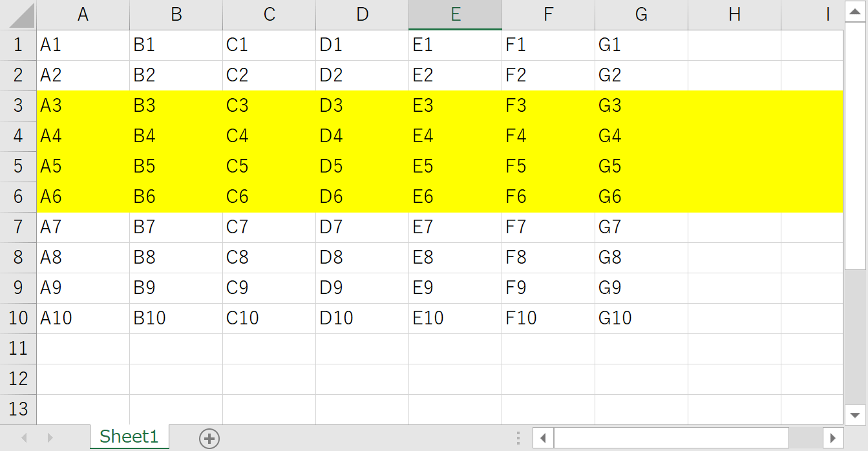This screenshot has height=451, width=868.
Task: Click the vertical scrollbar down arrow
Action: [x=855, y=415]
